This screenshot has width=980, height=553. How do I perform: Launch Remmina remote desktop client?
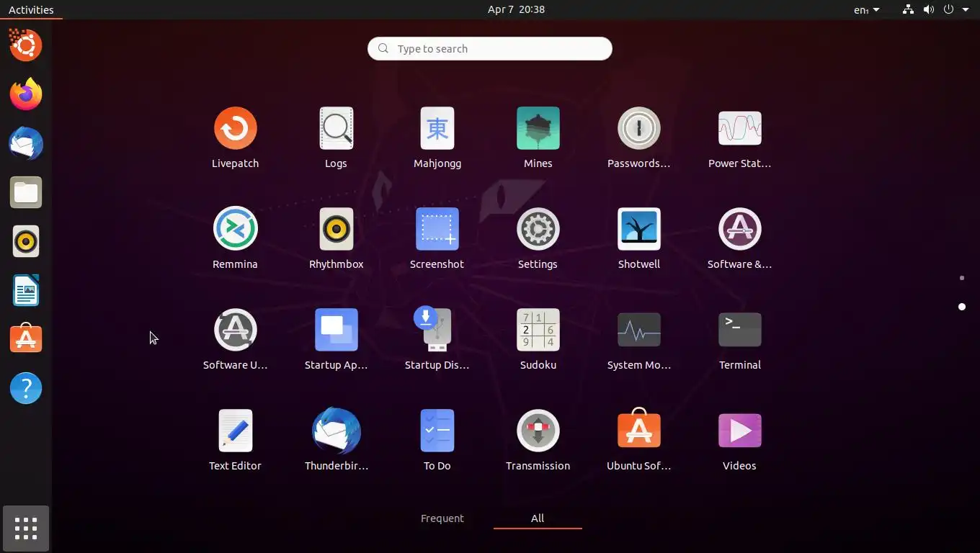point(235,239)
